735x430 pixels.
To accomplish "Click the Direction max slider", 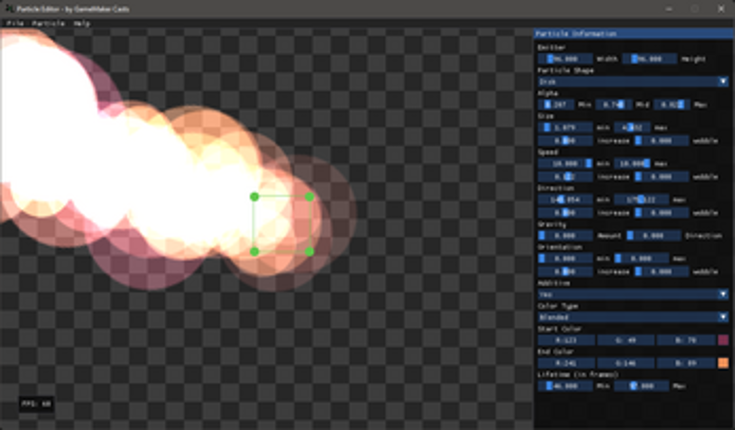I will point(641,200).
